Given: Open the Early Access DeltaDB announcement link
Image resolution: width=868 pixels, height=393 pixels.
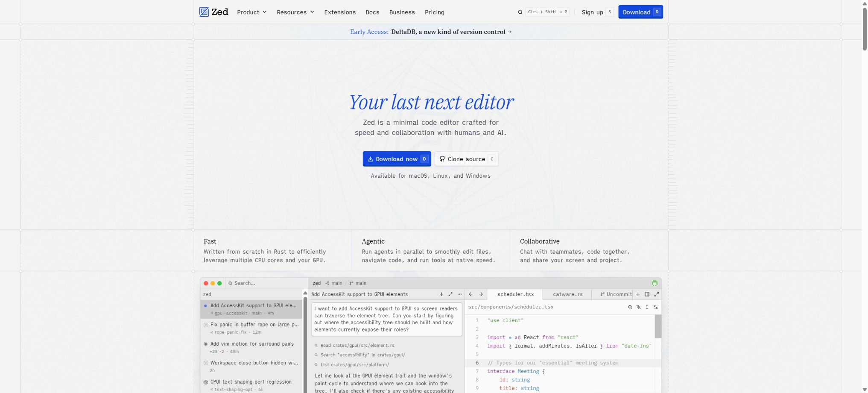Looking at the screenshot, I should [x=431, y=32].
